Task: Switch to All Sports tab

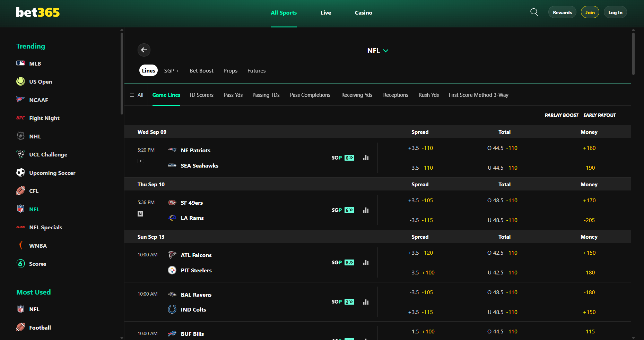Action: (x=284, y=12)
